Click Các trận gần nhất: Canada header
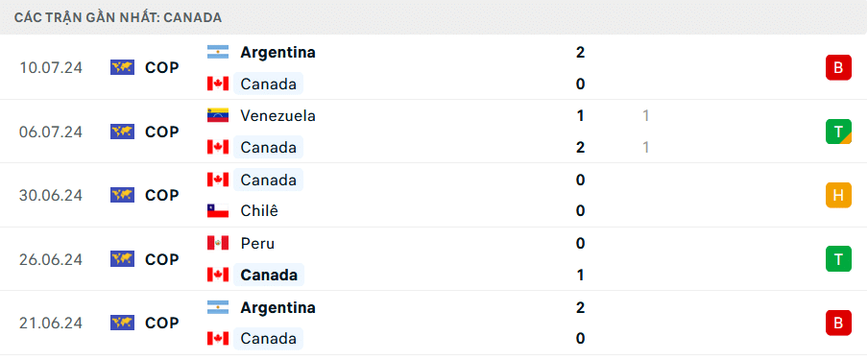The width and height of the screenshot is (868, 360). click(118, 17)
